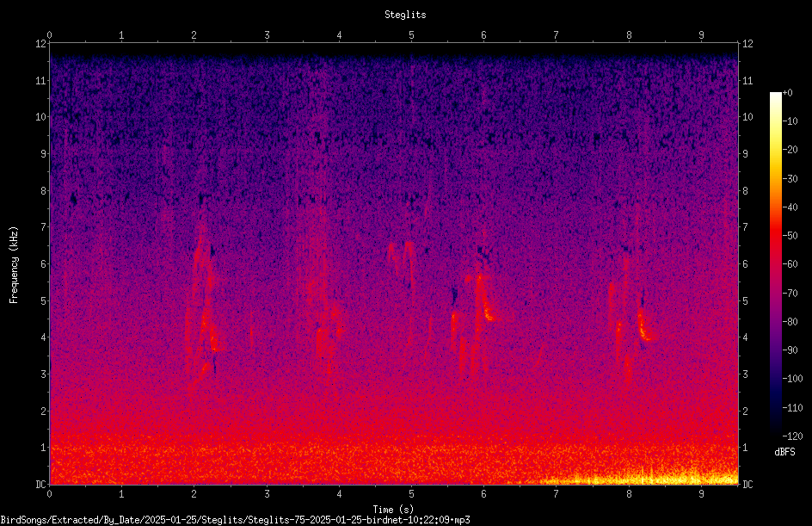This screenshot has width=812, height=526.
Task: Click the dBFS label under the color bar
Action: pyautogui.click(x=784, y=452)
